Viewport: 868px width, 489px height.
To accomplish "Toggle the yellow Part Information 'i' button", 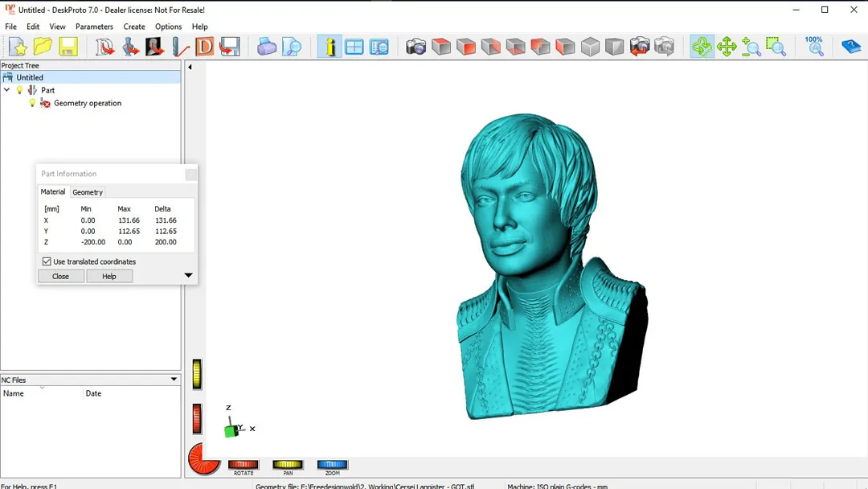I will [330, 47].
